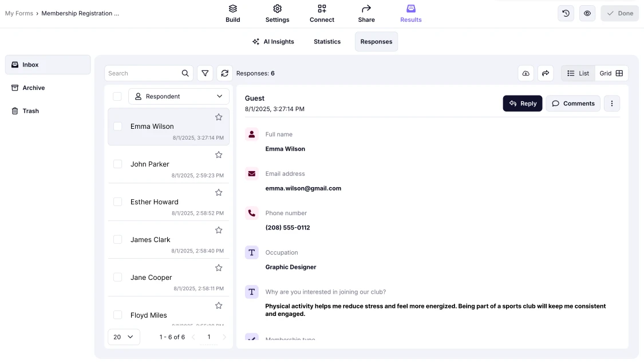Open the filter icon beside search
644x364 pixels.
205,73
